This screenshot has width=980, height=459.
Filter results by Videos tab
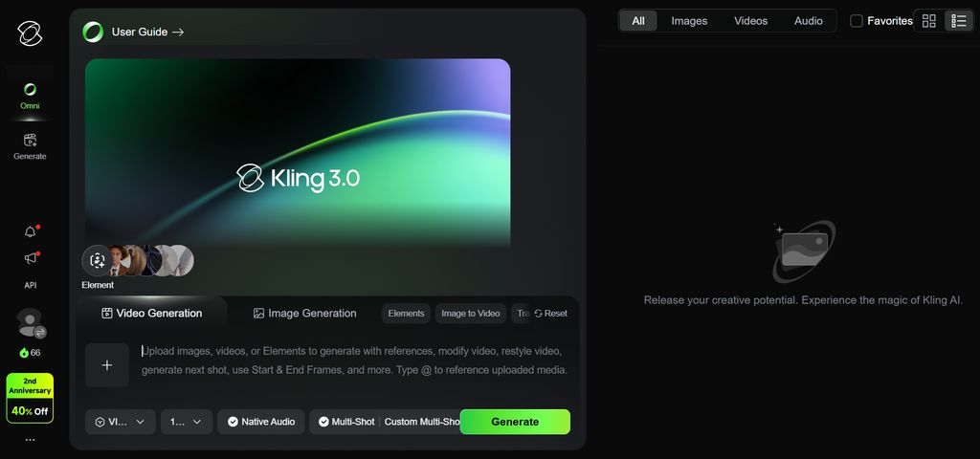[x=750, y=21]
